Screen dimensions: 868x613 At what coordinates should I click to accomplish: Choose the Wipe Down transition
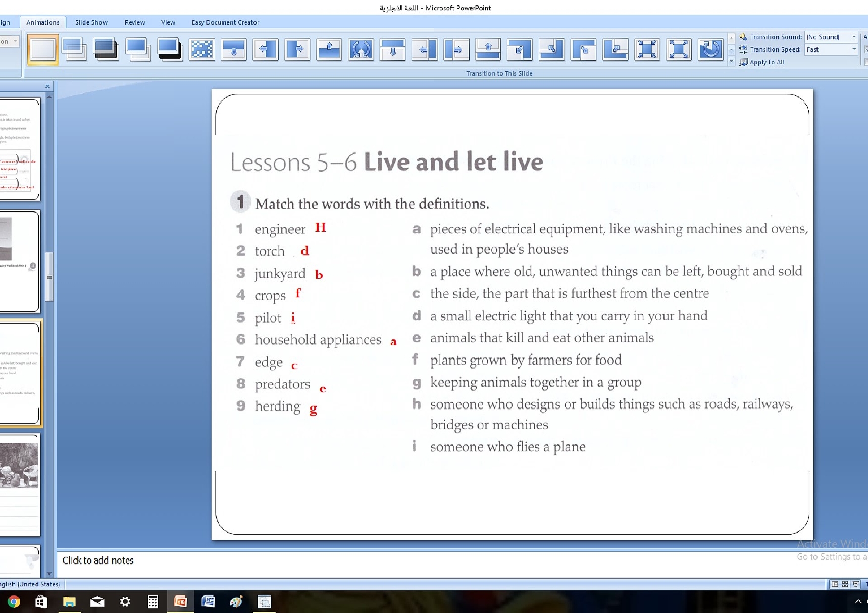(233, 49)
